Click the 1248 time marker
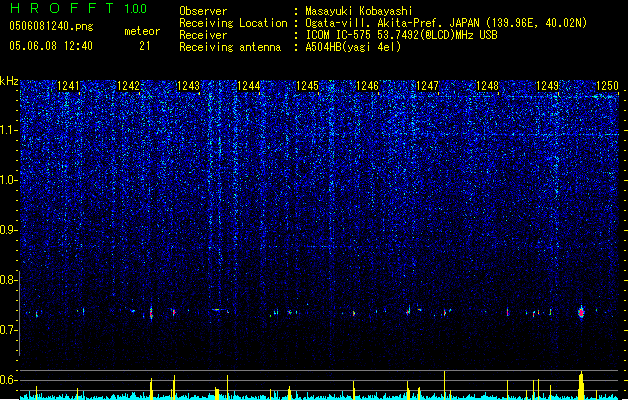This screenshot has width=629, height=400. pos(487,86)
